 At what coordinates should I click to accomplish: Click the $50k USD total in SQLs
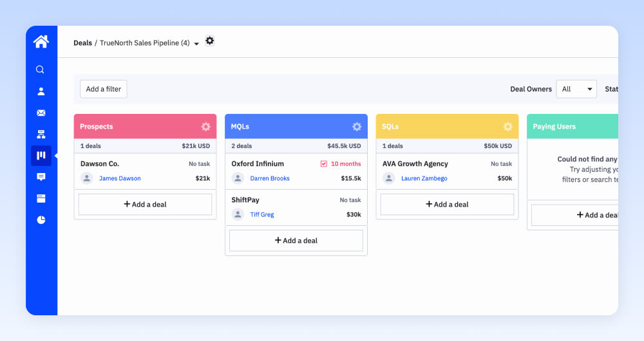pyautogui.click(x=498, y=145)
